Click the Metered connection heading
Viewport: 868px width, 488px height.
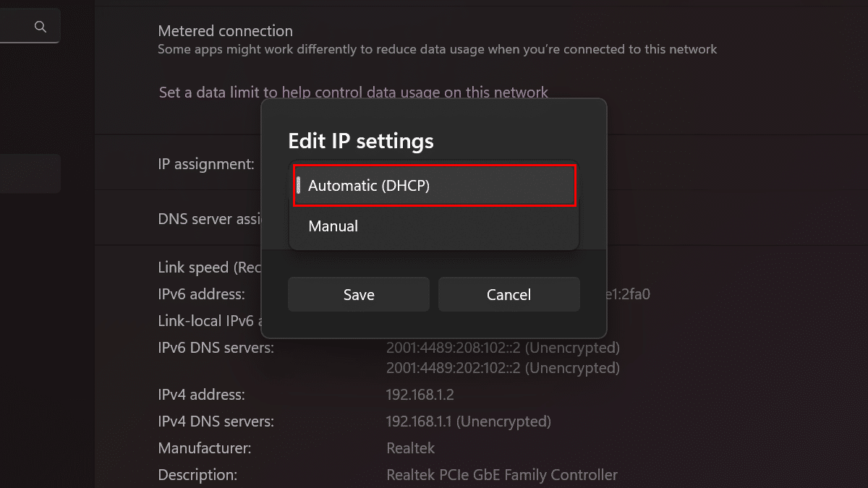coord(225,31)
